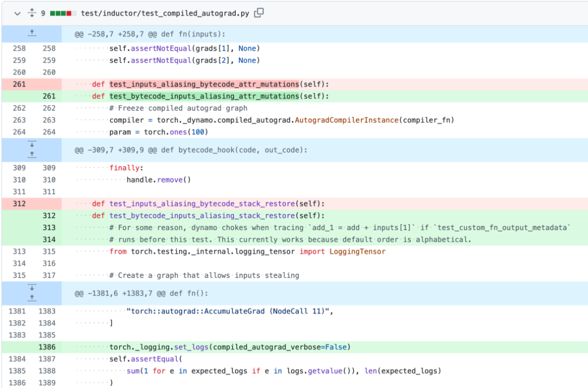The image size is (588, 388).
Task: Expand up arrow beside bytecode_hook hunk header
Action: pyautogui.click(x=32, y=155)
